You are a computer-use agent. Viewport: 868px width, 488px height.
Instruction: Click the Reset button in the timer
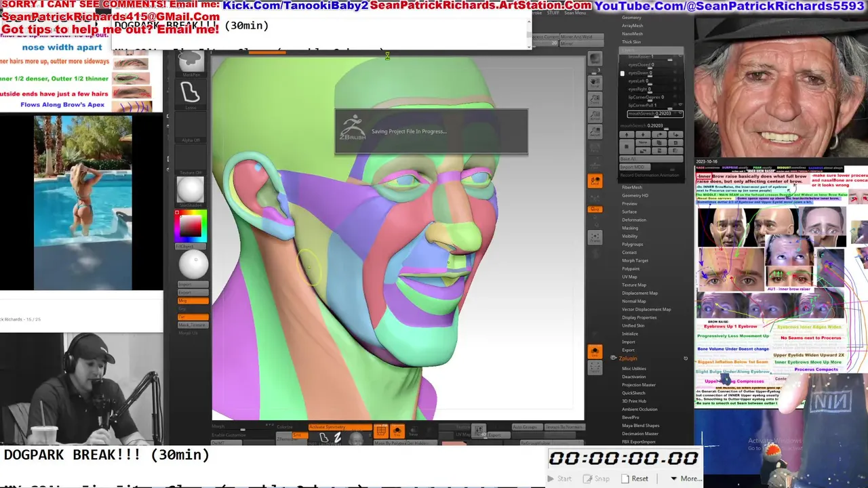pos(634,479)
